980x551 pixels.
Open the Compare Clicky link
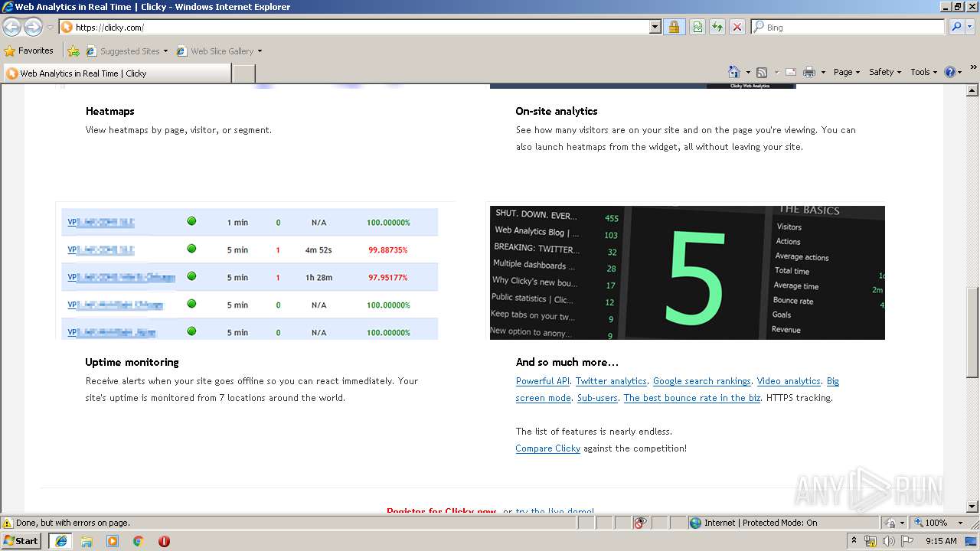tap(548, 448)
